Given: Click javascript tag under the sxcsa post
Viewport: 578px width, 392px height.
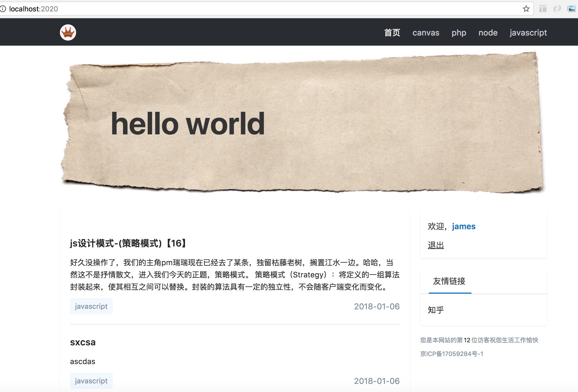Looking at the screenshot, I should 91,381.
